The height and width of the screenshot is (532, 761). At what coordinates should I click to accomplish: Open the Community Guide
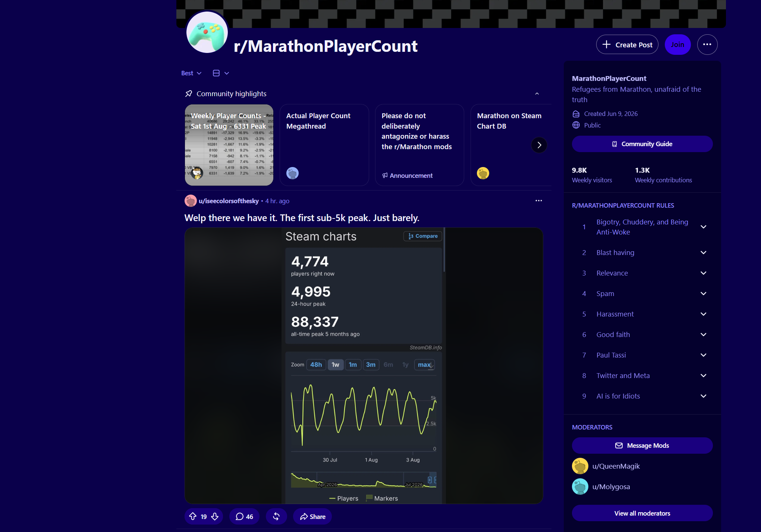tap(642, 144)
